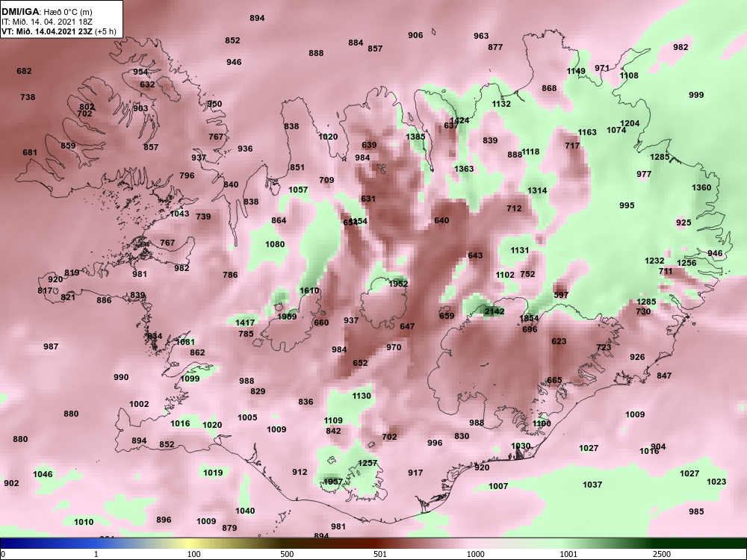Click the '501' label on the color scale
Screen dimensions: 747x560
pos(380,554)
